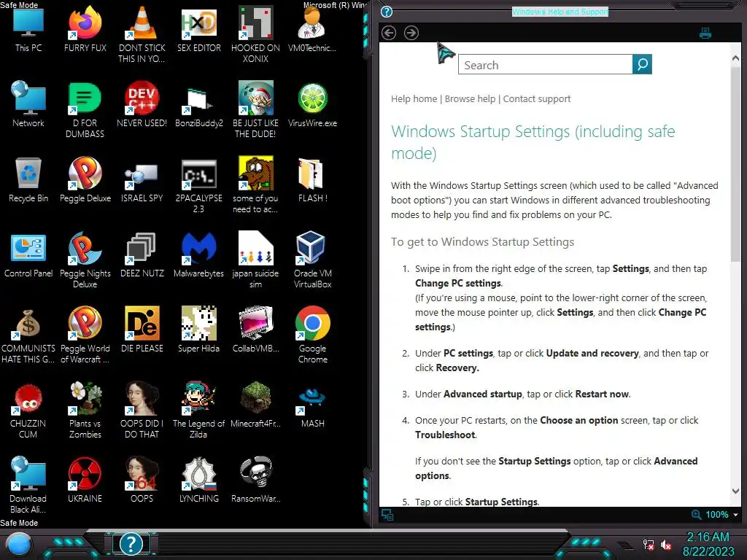The width and height of the screenshot is (747, 560).
Task: Open the taskbar clock showing 2:16 AM
Action: [708, 544]
